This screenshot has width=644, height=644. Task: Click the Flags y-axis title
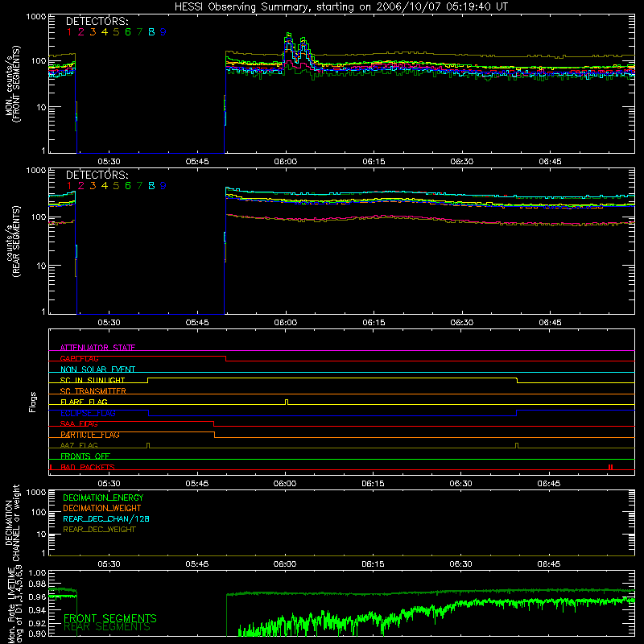pos(32,402)
